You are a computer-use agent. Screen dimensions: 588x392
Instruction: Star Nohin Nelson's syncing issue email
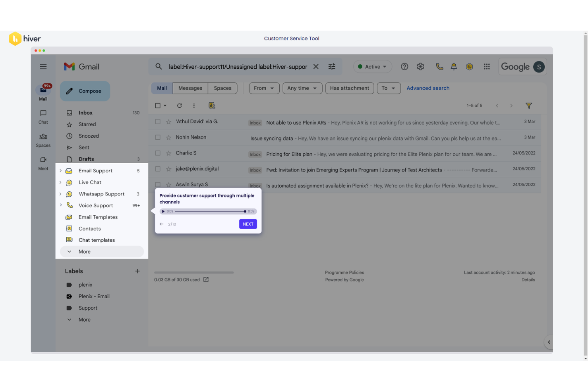[x=168, y=137]
